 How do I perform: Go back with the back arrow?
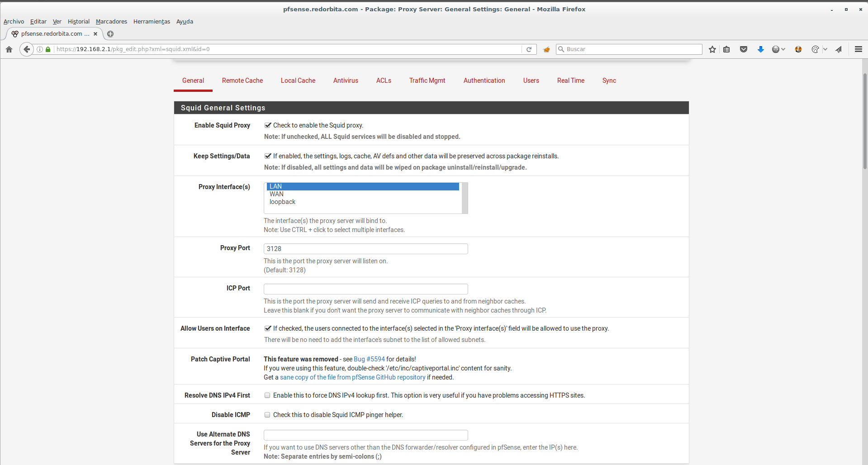(x=27, y=49)
